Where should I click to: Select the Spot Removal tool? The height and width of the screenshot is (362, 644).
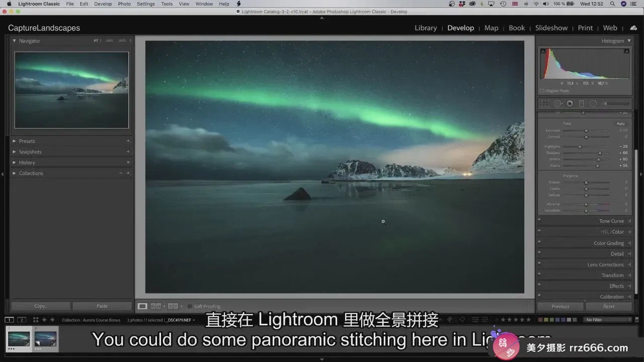pyautogui.click(x=557, y=104)
